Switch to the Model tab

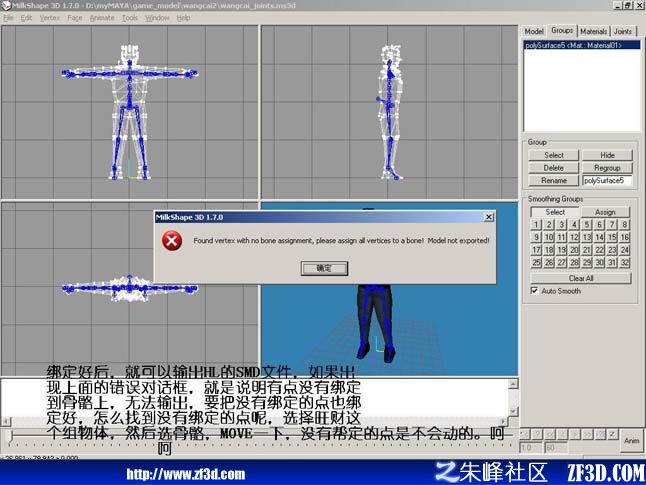point(534,31)
